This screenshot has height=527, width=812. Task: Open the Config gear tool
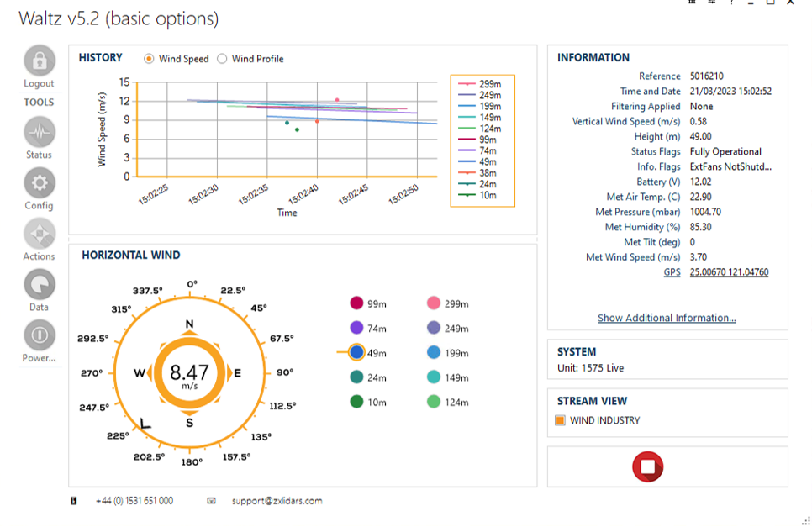pos(39,182)
